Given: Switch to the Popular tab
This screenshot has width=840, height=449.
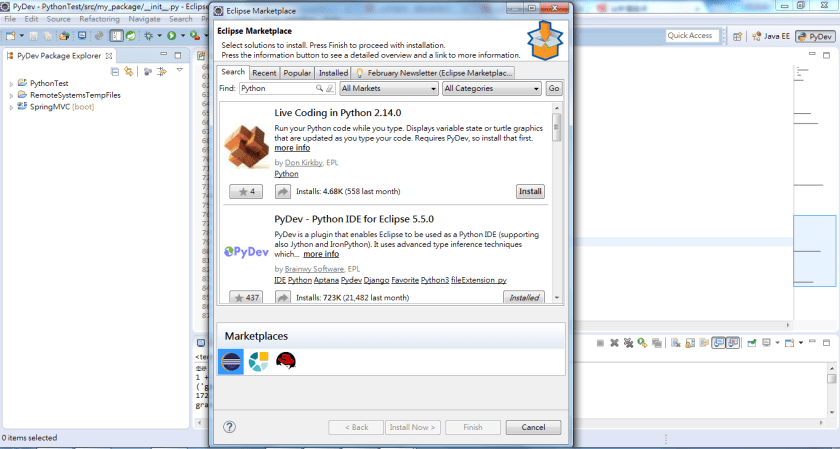Looking at the screenshot, I should [x=297, y=73].
